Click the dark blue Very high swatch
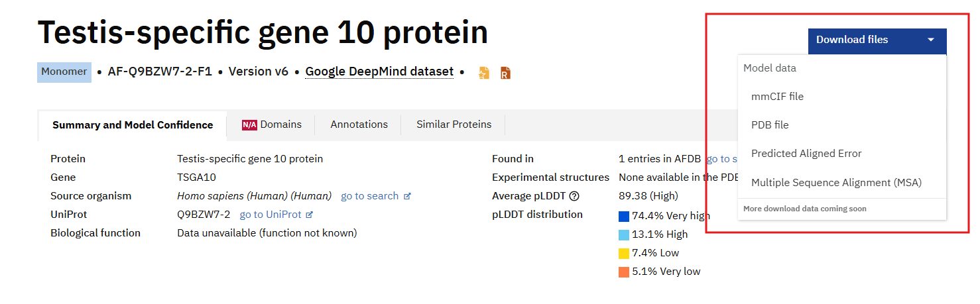 coord(624,217)
